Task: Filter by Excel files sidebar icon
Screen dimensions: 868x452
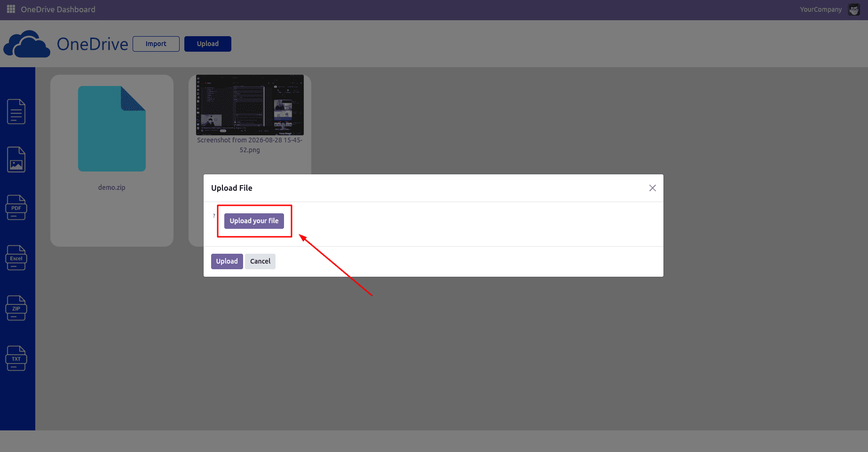Action: click(16, 258)
